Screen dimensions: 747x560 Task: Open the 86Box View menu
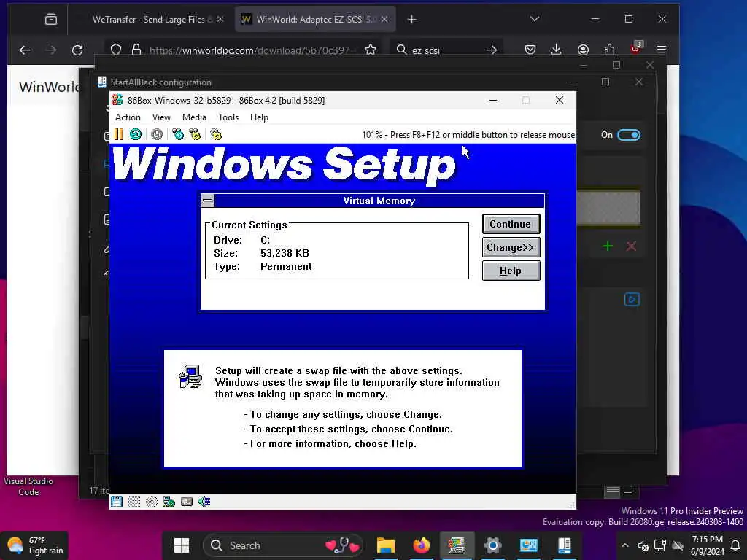tap(161, 117)
